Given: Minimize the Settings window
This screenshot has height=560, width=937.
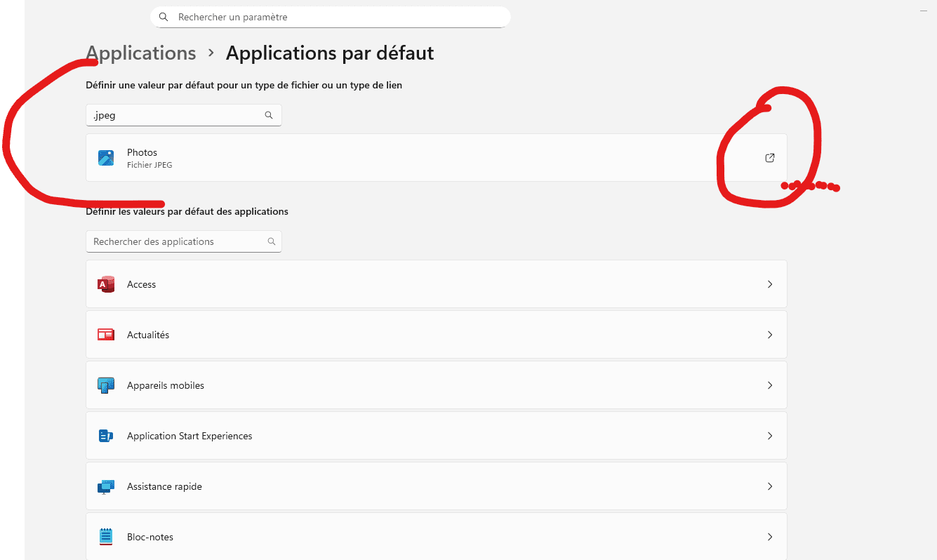Looking at the screenshot, I should click(924, 11).
